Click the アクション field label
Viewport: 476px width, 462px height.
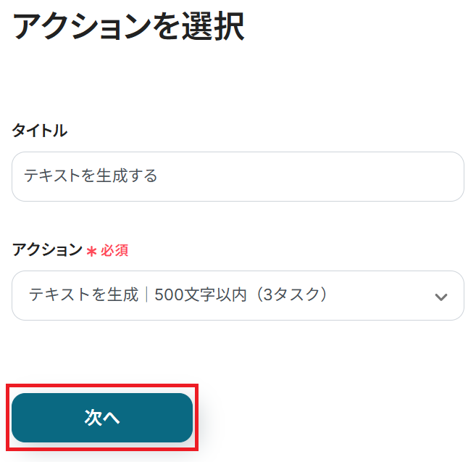[47, 250]
